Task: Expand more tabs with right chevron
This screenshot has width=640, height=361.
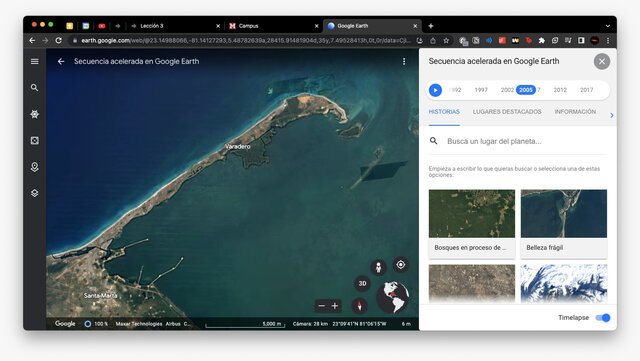Action: click(611, 116)
